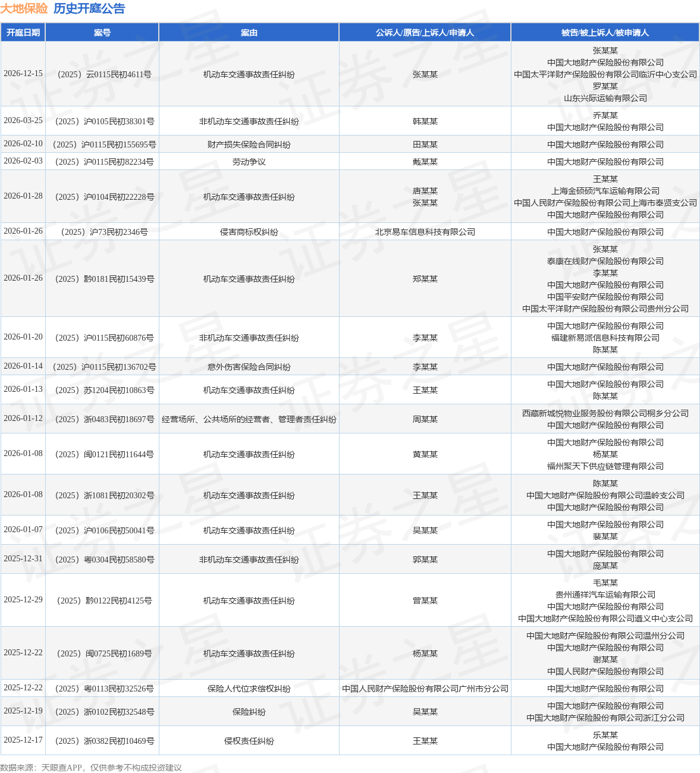The height and width of the screenshot is (773, 700).
Task: Click plaintiff 北京易车信息科技有限公司
Action: [425, 232]
